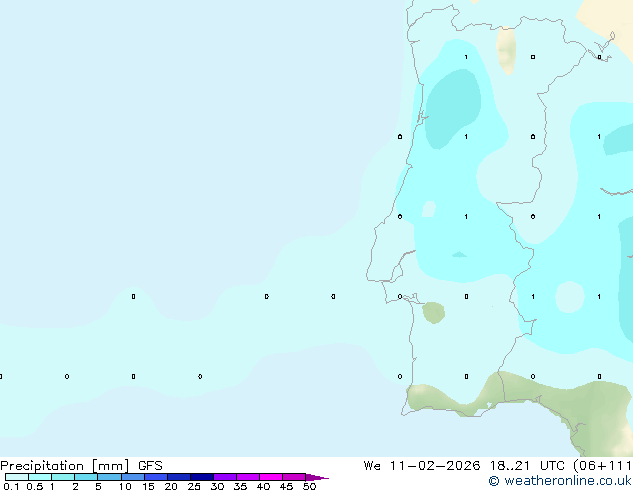
Task: Click the 20–25 mm dark blue legend swatch
Action: tap(179, 477)
